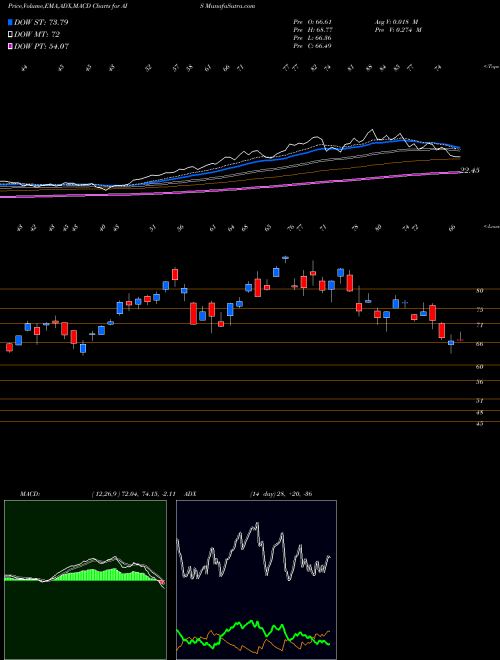The image size is (500, 660).
Task: Click the blue DOW ST legend swatch
Action: (x=10, y=22)
